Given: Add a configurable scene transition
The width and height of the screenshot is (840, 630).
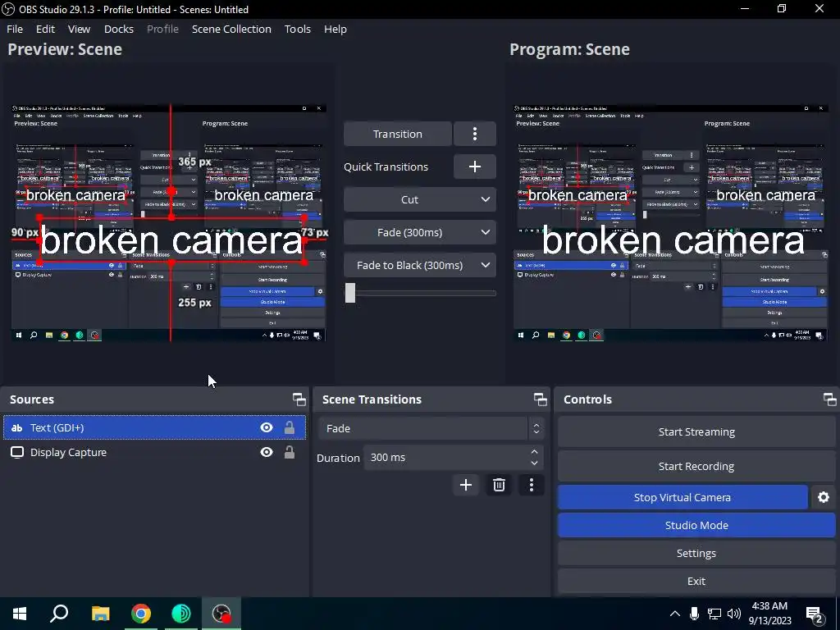Looking at the screenshot, I should click(x=466, y=485).
